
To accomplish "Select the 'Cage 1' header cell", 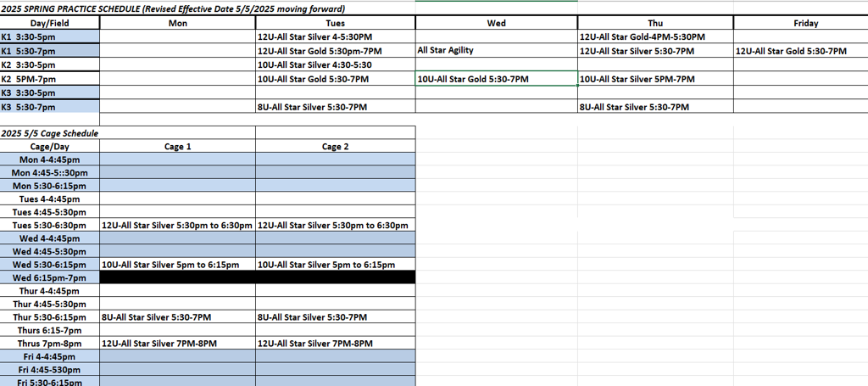I will click(177, 147).
